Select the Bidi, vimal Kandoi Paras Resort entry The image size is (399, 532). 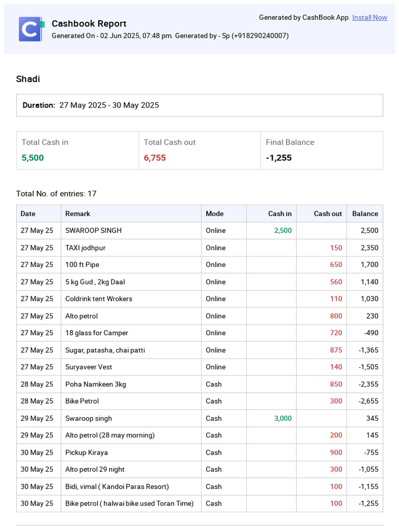coord(117,487)
